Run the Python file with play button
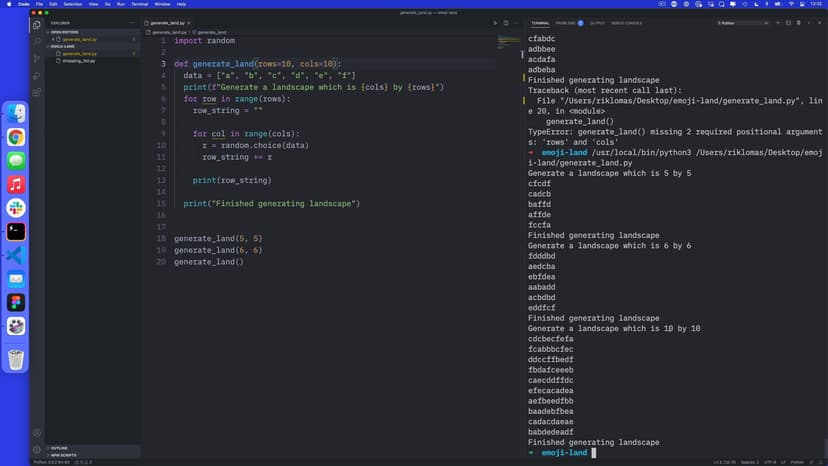The height and width of the screenshot is (466, 828). pyautogui.click(x=494, y=22)
